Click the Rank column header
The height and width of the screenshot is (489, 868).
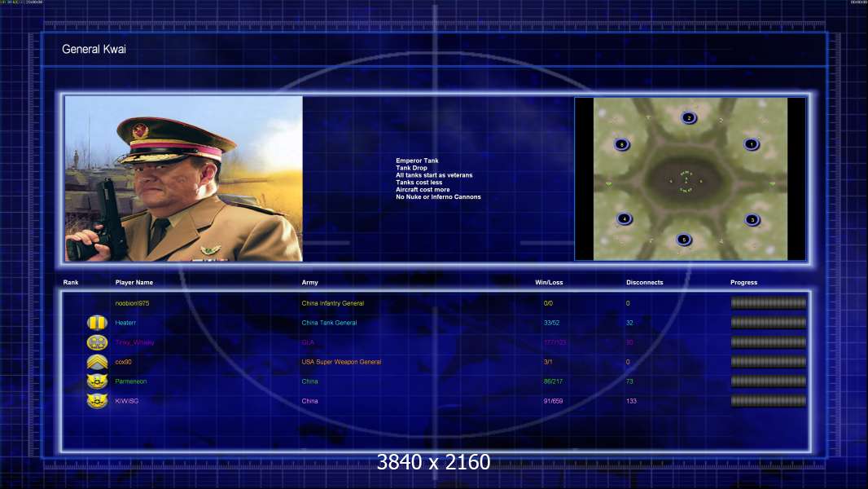pos(71,283)
